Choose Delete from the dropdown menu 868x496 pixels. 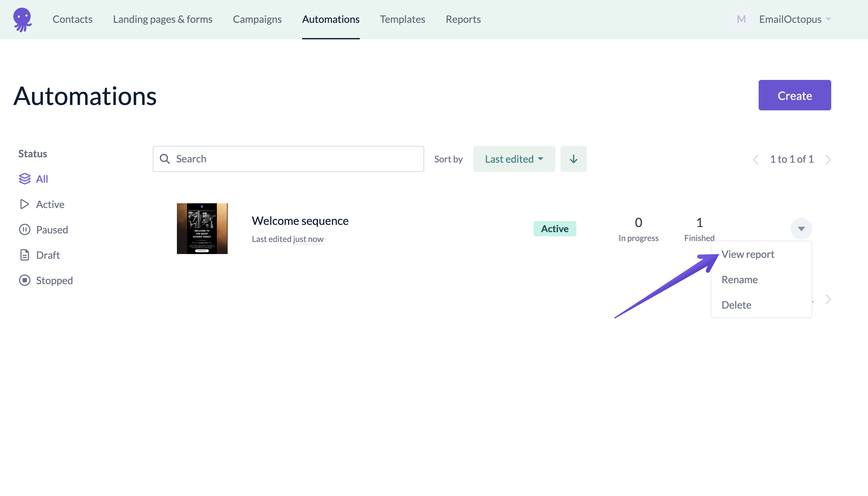(x=736, y=305)
